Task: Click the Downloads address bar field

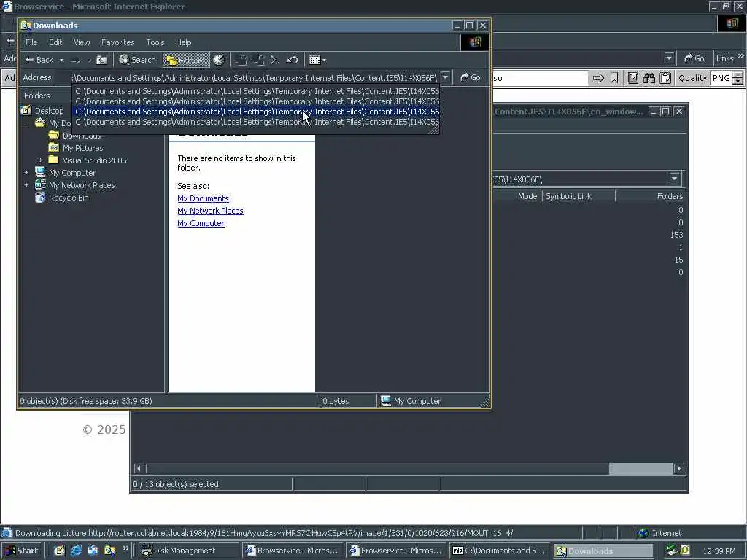Action: (254, 77)
